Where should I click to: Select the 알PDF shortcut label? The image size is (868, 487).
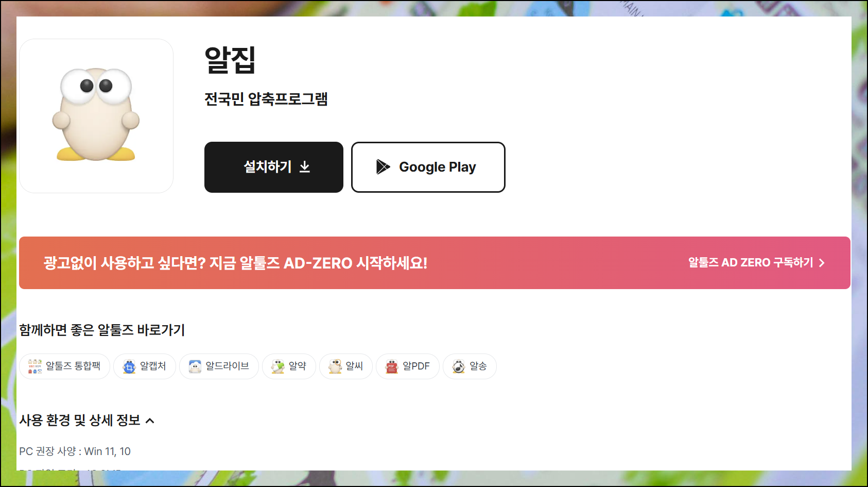[416, 366]
